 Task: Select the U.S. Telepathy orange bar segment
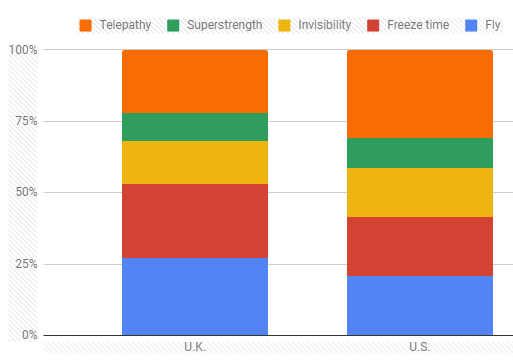click(420, 94)
